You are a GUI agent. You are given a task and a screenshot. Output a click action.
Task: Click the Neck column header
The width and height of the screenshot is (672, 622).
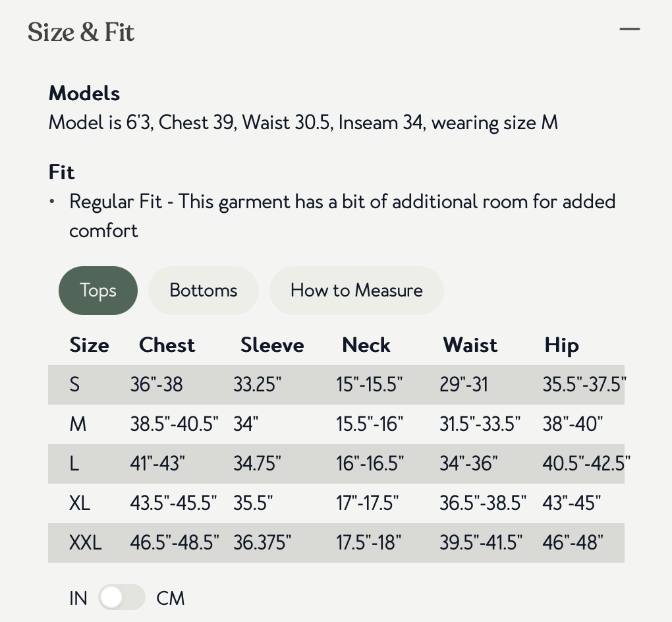[366, 345]
